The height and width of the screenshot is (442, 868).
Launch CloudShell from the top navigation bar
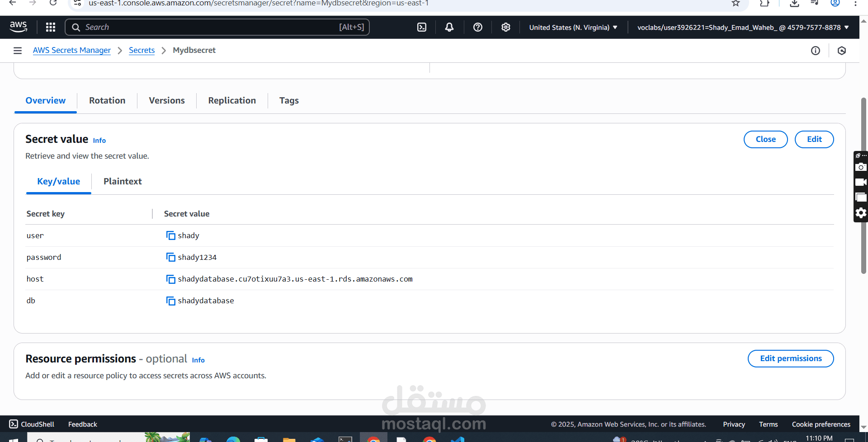(421, 27)
